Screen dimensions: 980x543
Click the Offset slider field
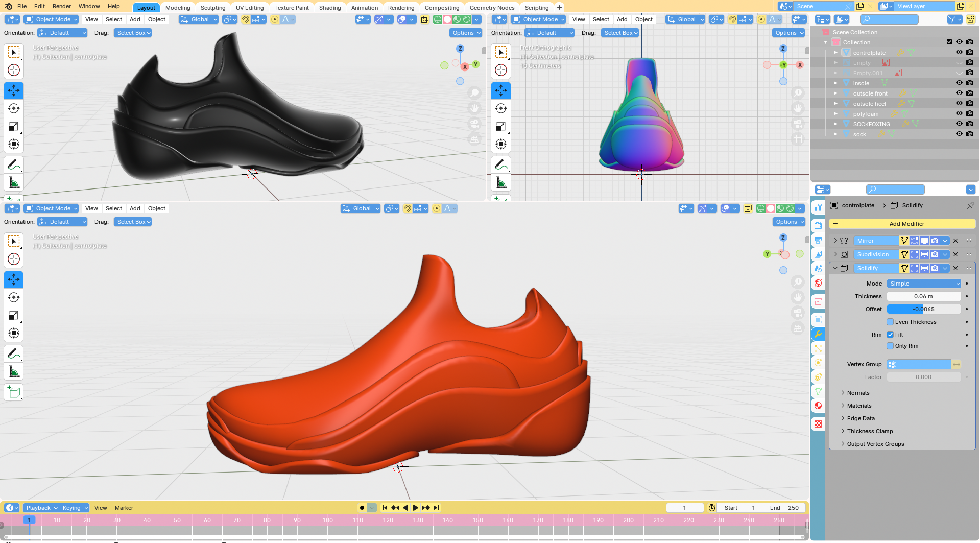(924, 309)
